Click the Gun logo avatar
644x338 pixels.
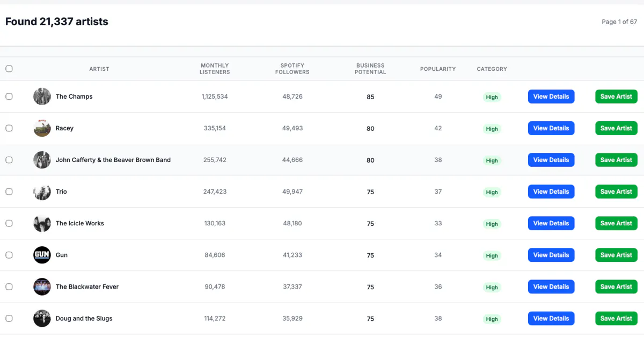pos(42,255)
